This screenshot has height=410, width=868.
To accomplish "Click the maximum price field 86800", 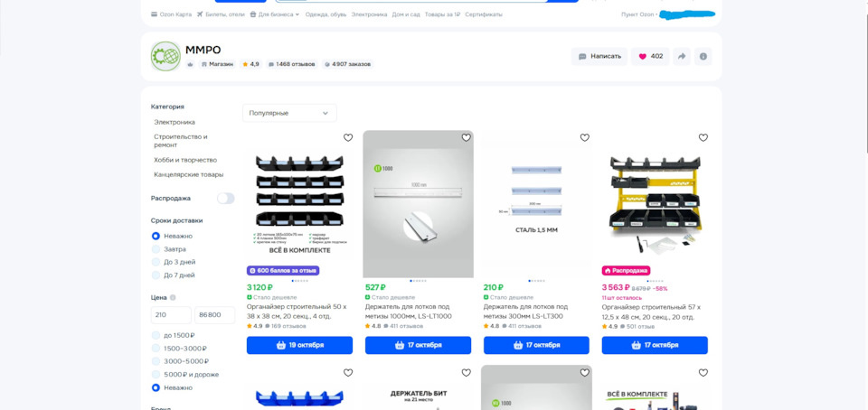I will (215, 315).
